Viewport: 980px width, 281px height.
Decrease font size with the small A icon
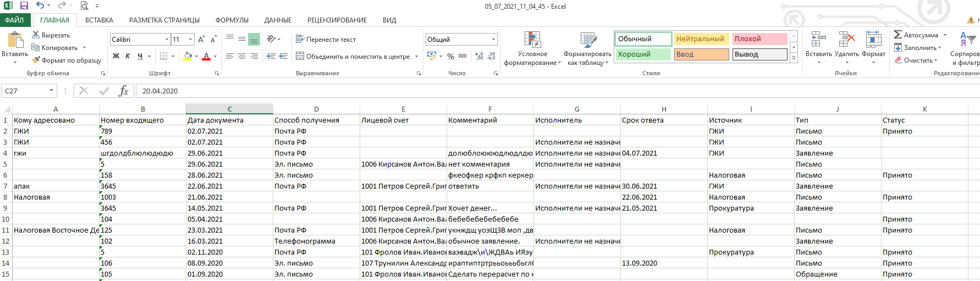coord(212,40)
